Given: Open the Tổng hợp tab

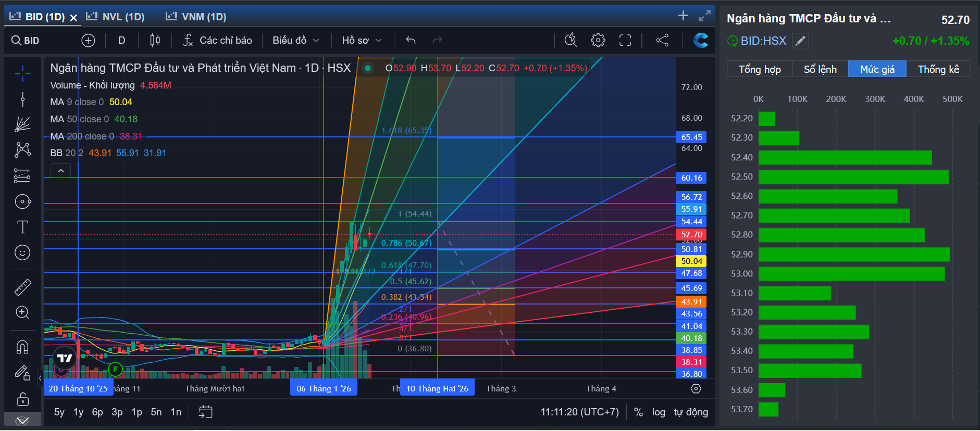Looking at the screenshot, I should pos(760,69).
